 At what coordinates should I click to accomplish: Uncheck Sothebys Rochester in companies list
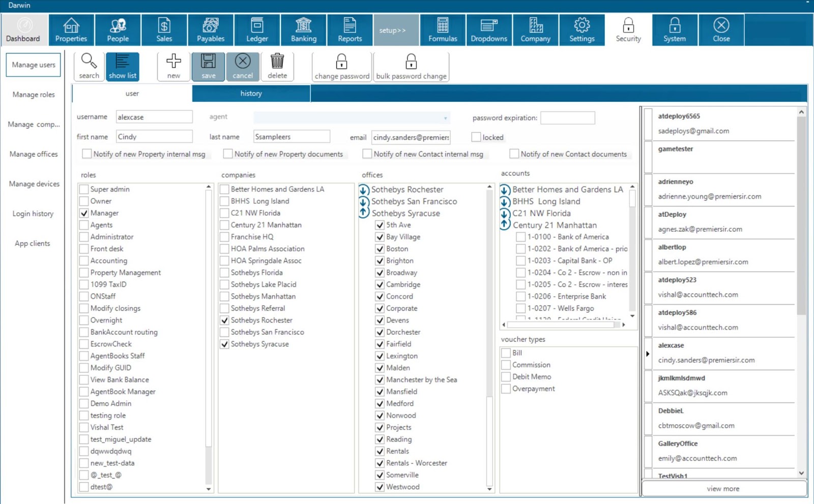click(x=224, y=320)
